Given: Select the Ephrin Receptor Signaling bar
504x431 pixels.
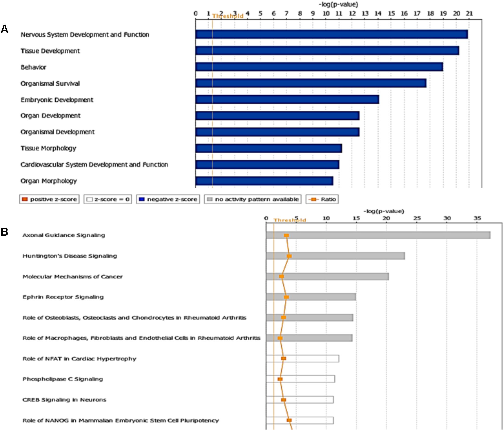Looking at the screenshot, I should tap(311, 297).
